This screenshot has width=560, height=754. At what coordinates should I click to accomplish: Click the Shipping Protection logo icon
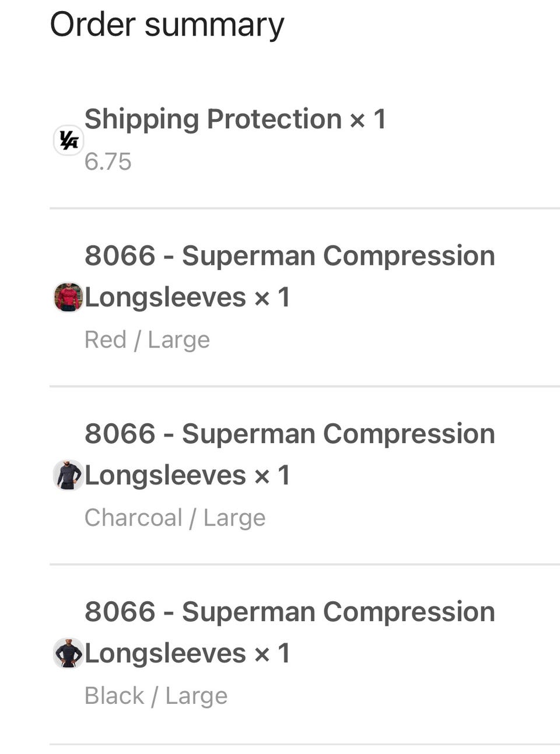point(69,141)
